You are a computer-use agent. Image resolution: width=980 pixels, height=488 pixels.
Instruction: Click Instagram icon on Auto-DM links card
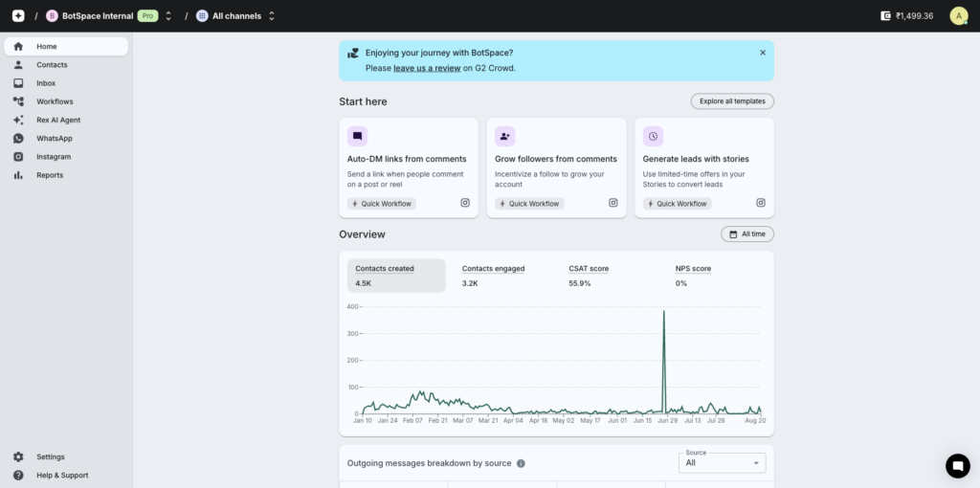pos(465,203)
